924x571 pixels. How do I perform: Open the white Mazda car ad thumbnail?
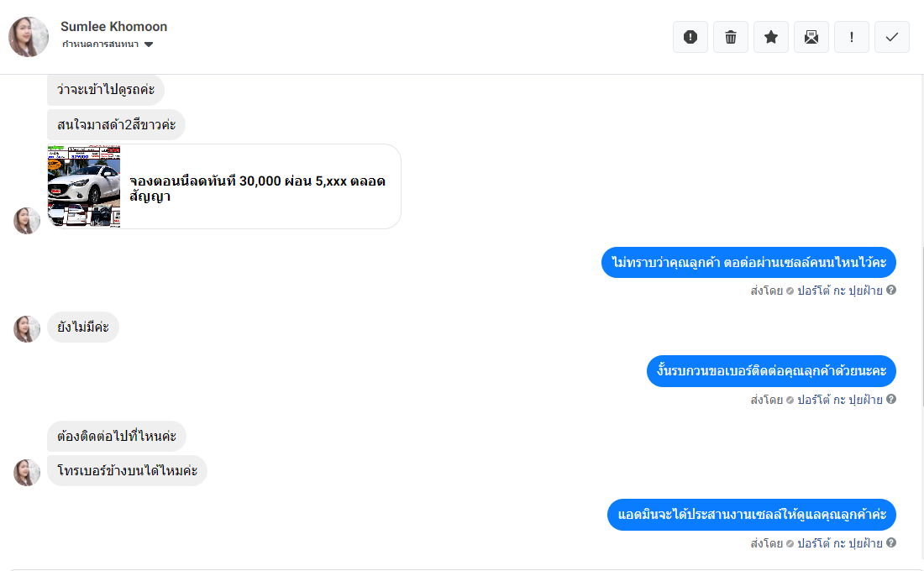click(x=84, y=186)
